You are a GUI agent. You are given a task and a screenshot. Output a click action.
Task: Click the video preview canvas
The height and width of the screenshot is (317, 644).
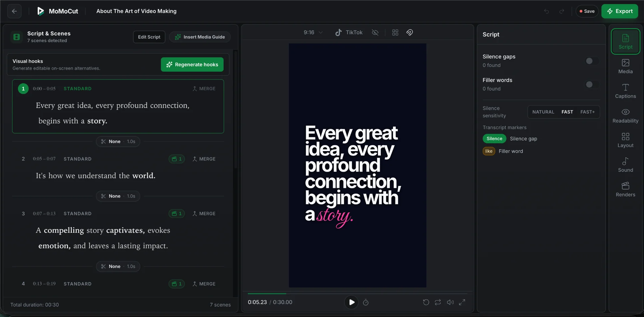pos(357,165)
